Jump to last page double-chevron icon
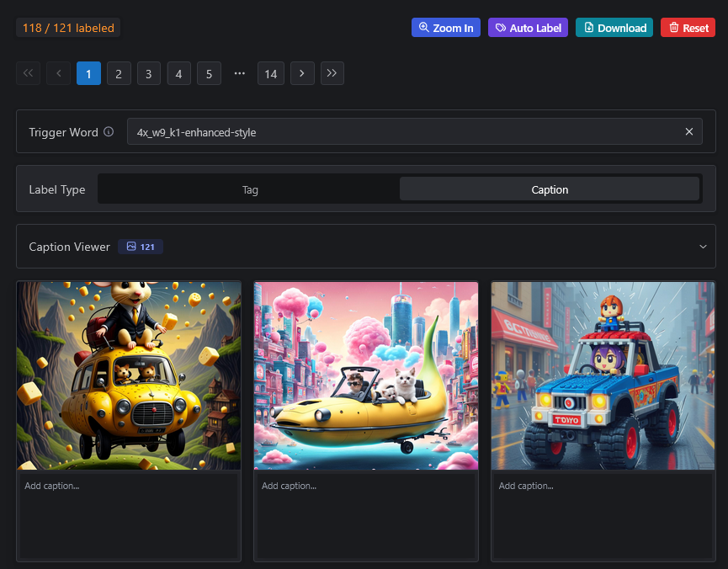This screenshot has height=569, width=728. (332, 74)
